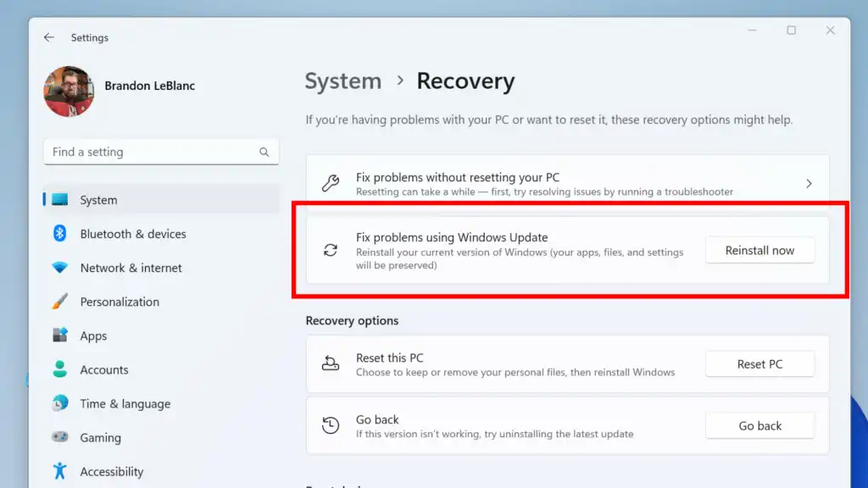Click the Bluetooth icon in the sidebar
Screen dimensions: 868x488
(x=60, y=234)
